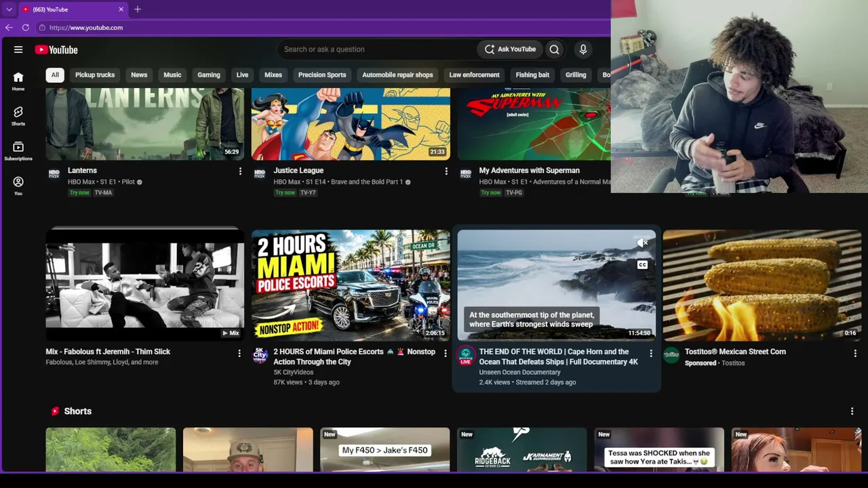Select the All filter chip
This screenshot has width=868, height=488.
point(55,75)
